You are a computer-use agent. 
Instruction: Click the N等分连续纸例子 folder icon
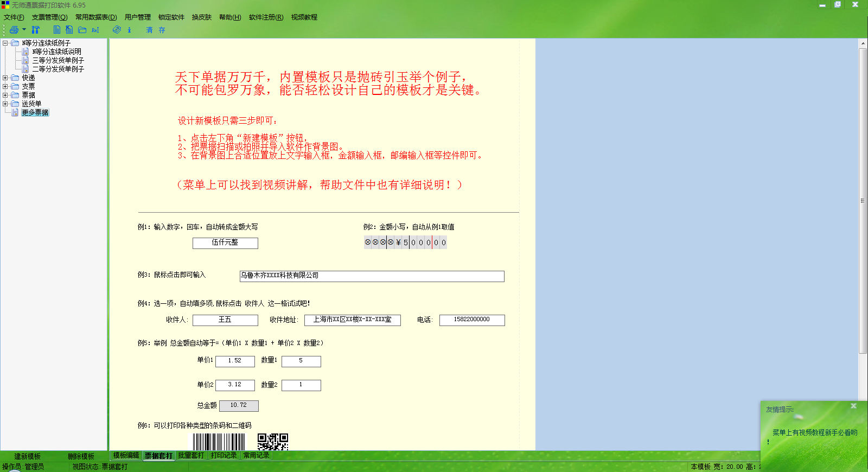coord(15,43)
